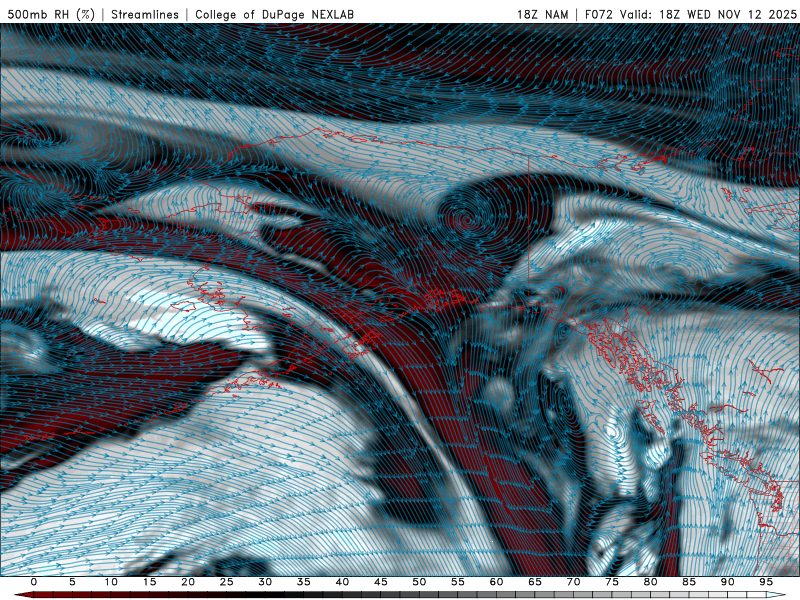The image size is (800, 600).
Task: Click the '25' tick label on the scale
Action: point(227,582)
